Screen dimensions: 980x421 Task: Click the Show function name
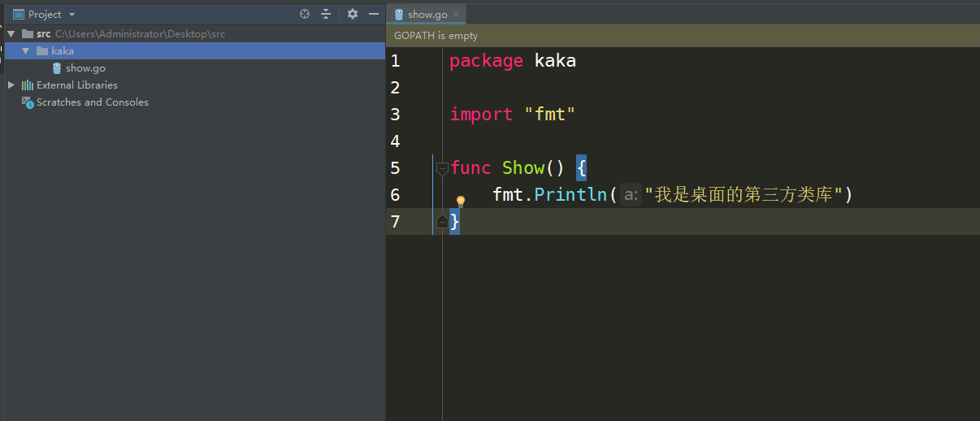[523, 168]
